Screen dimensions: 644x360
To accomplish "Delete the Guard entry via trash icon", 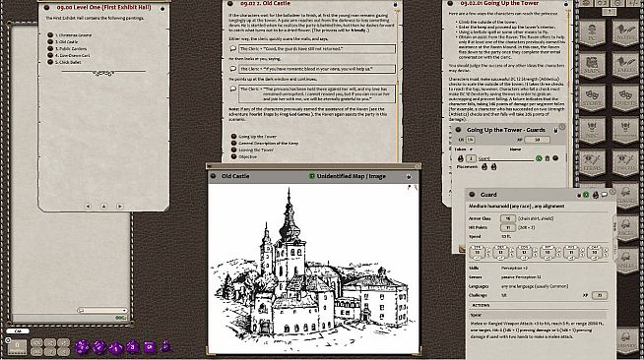I will (547, 158).
